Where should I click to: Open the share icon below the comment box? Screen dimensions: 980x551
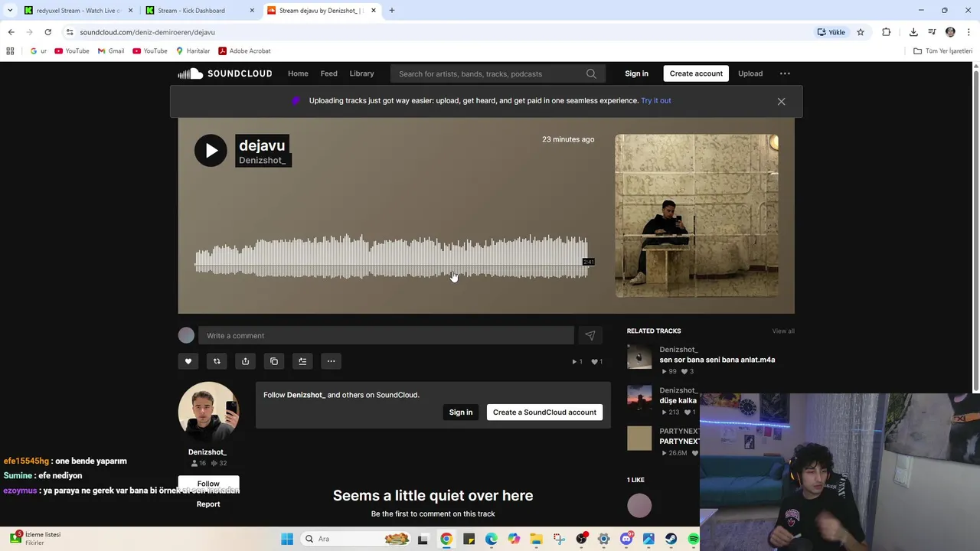(x=245, y=361)
